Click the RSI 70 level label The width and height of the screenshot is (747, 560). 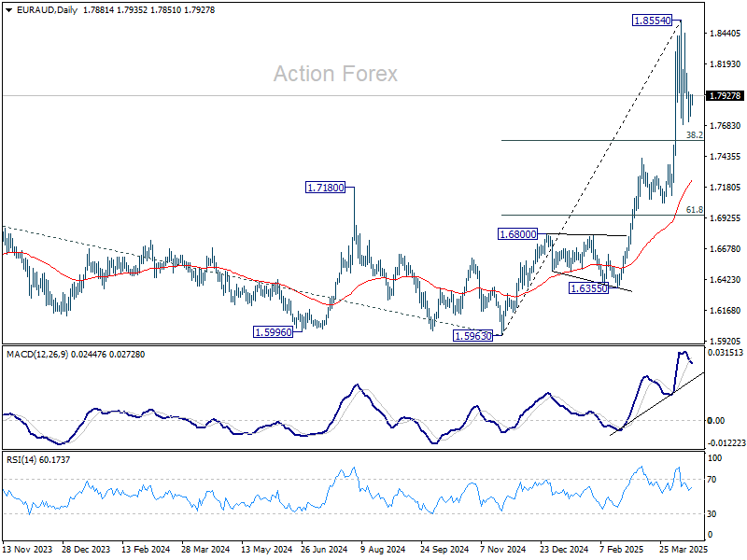(x=712, y=480)
